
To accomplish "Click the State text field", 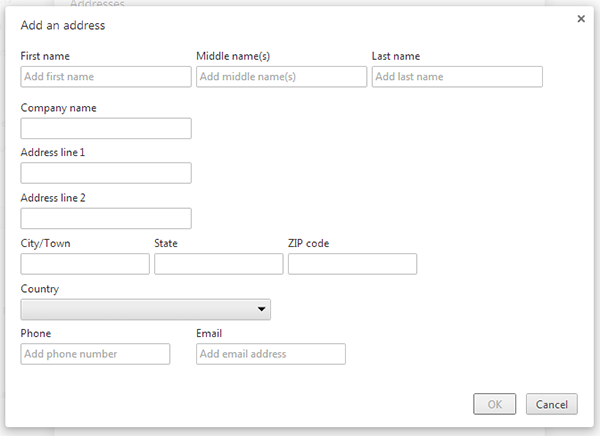I will pyautogui.click(x=219, y=264).
